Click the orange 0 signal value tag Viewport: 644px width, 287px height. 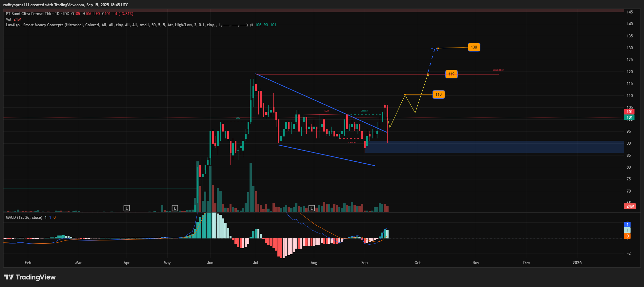[x=627, y=236]
